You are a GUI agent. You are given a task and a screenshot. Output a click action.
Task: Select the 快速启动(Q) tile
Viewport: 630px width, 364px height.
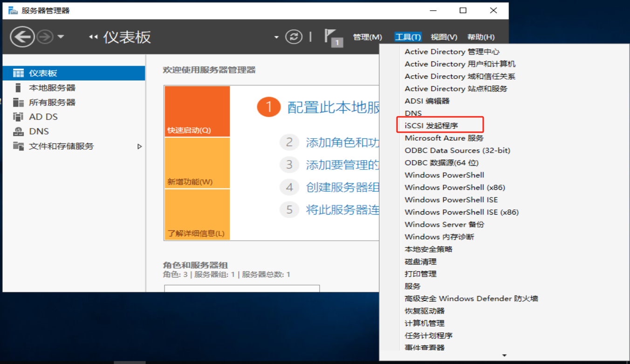(x=197, y=111)
